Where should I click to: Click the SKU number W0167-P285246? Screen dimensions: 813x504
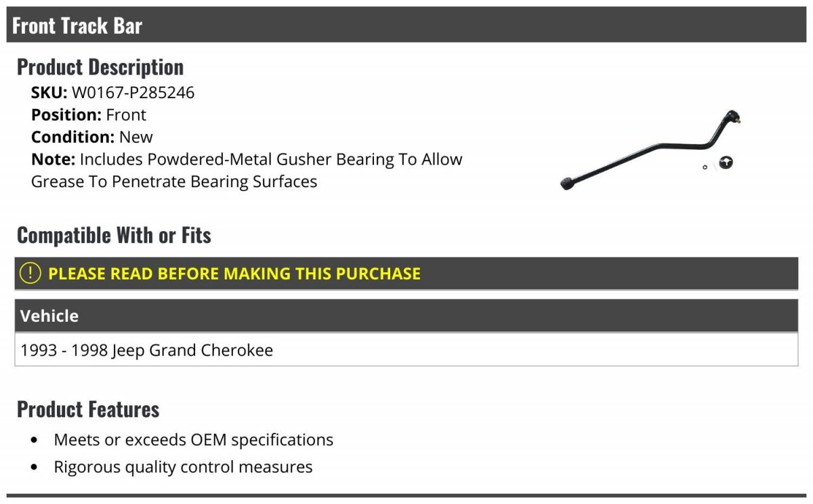(133, 93)
